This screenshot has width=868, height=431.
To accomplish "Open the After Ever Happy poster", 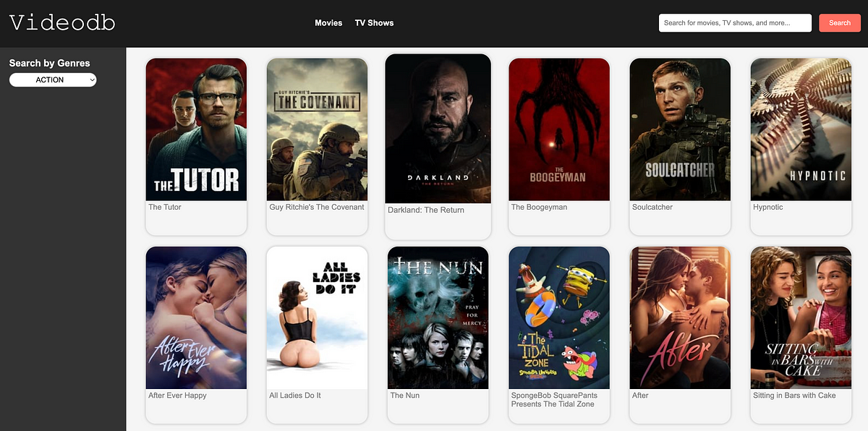I will [196, 318].
